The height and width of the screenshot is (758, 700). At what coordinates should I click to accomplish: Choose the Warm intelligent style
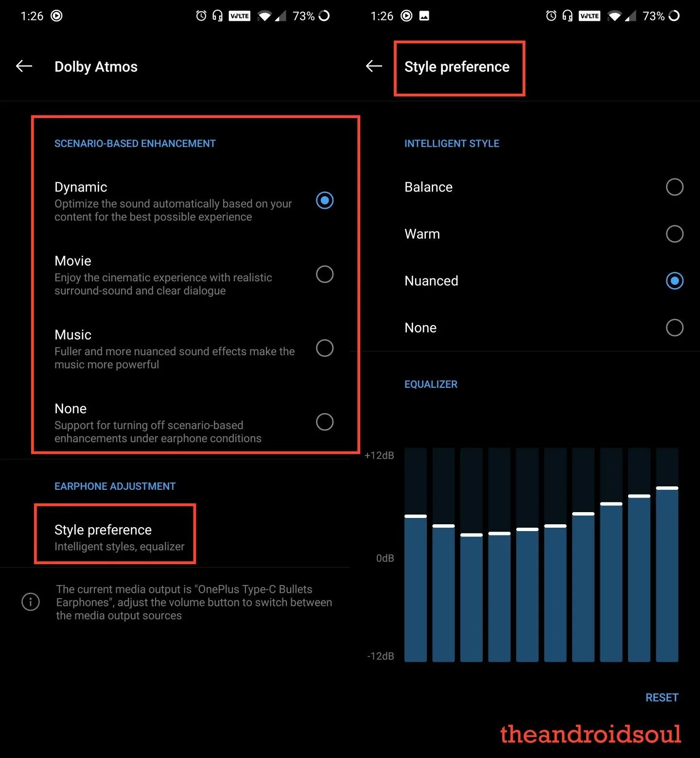pos(675,234)
